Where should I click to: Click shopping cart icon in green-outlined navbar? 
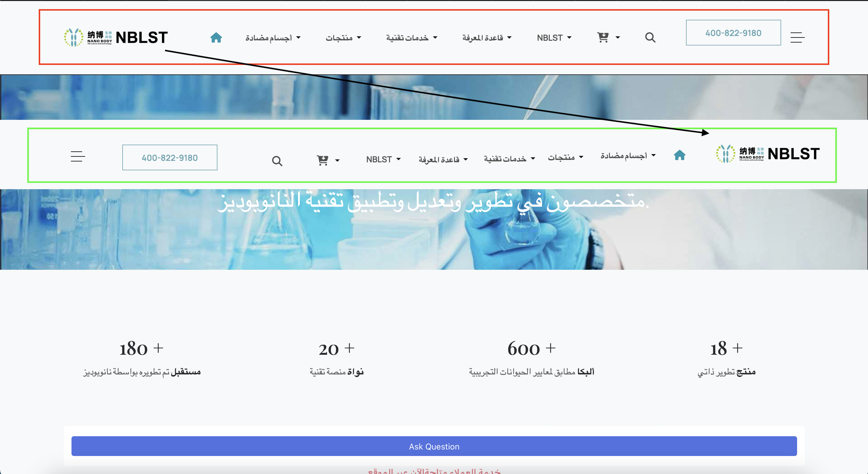coord(322,160)
